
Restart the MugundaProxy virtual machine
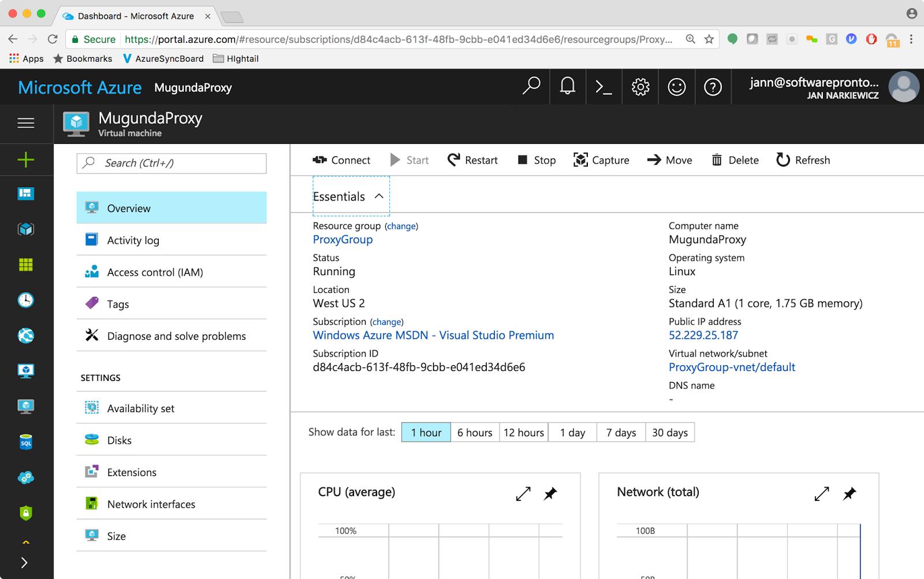(x=472, y=160)
